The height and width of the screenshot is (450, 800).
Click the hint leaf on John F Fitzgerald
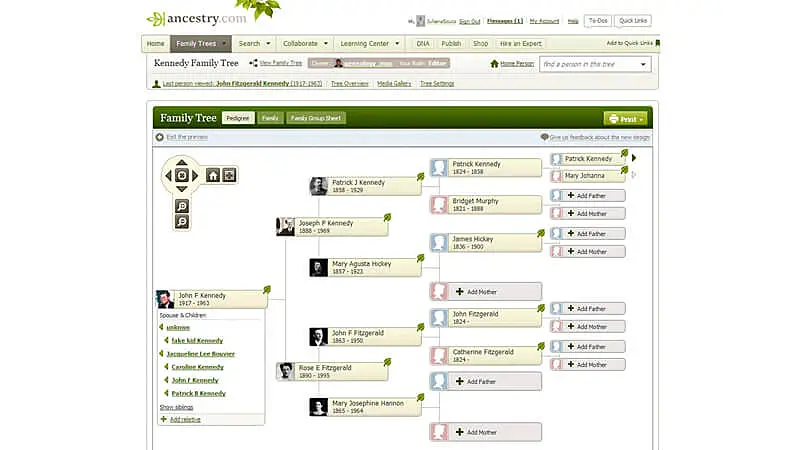point(420,327)
